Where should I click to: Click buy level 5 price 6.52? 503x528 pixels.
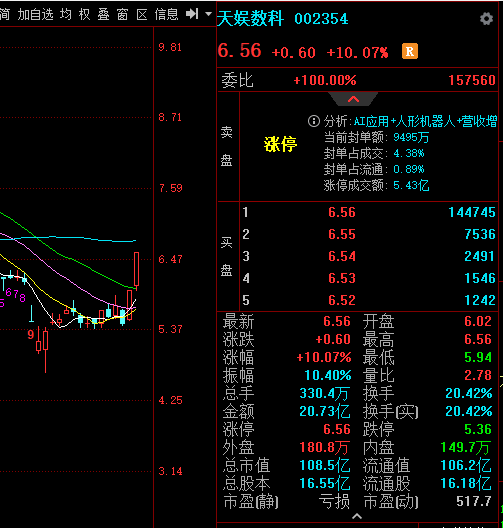click(x=342, y=300)
